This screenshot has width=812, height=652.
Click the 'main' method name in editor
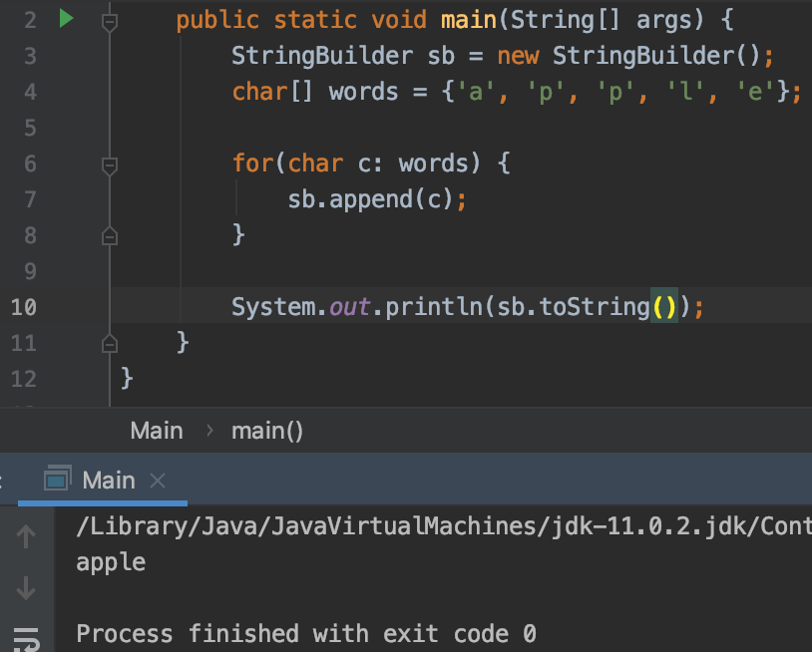tap(469, 20)
